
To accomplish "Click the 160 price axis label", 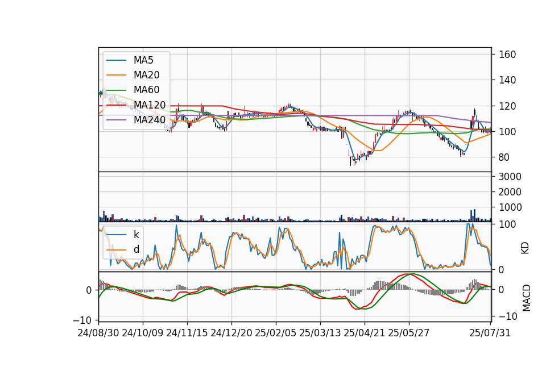I will 507,55.
